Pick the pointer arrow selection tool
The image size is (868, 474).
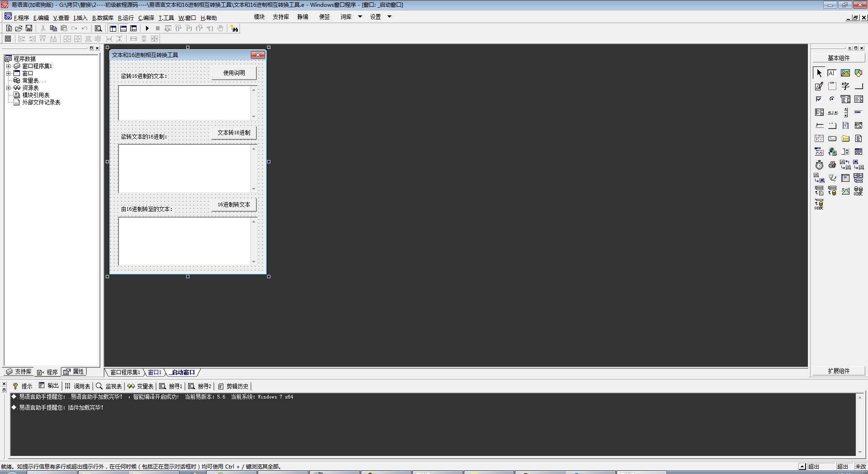819,73
